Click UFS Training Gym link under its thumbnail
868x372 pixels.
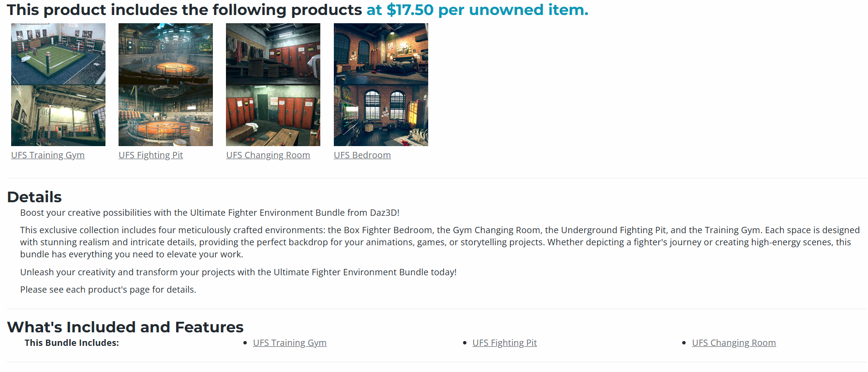click(x=48, y=155)
